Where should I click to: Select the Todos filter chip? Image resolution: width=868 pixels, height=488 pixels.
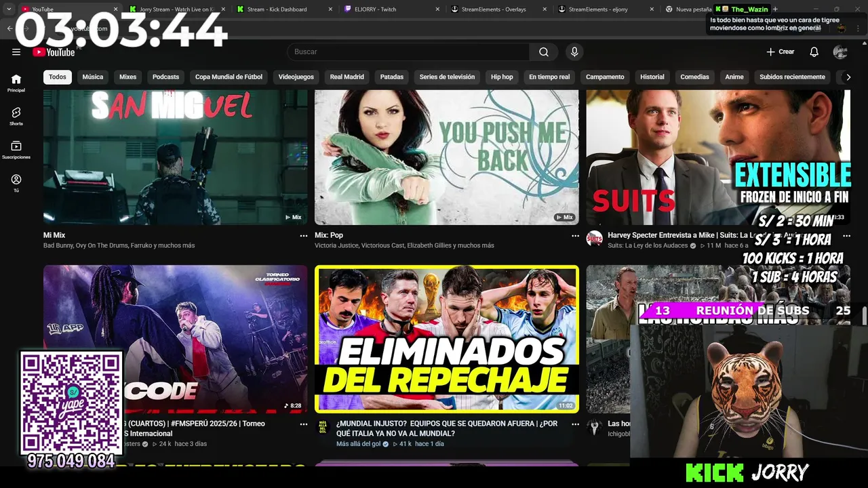coord(58,77)
